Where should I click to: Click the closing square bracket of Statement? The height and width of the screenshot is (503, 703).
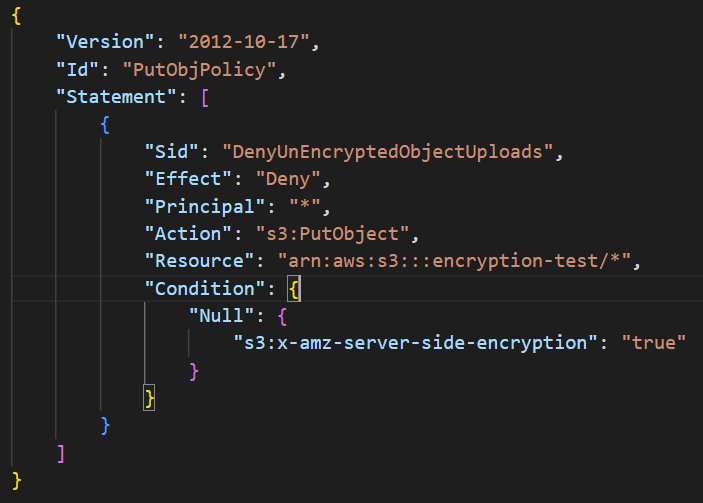(62, 453)
